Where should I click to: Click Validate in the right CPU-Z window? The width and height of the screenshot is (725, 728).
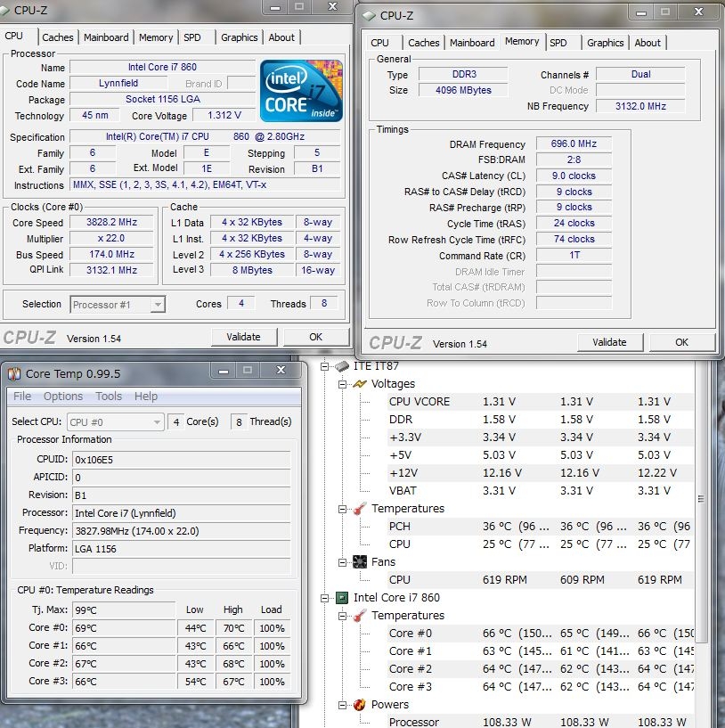610,343
